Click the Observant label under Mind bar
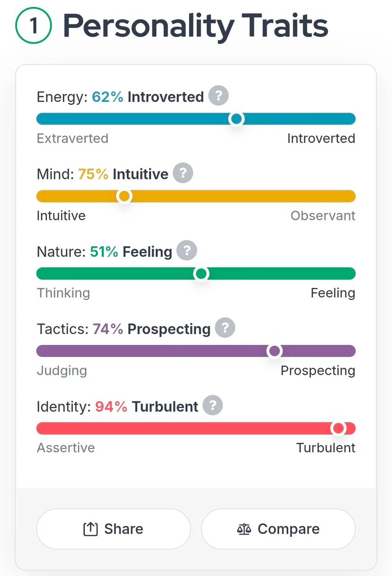This screenshot has height=576, width=392. (323, 216)
